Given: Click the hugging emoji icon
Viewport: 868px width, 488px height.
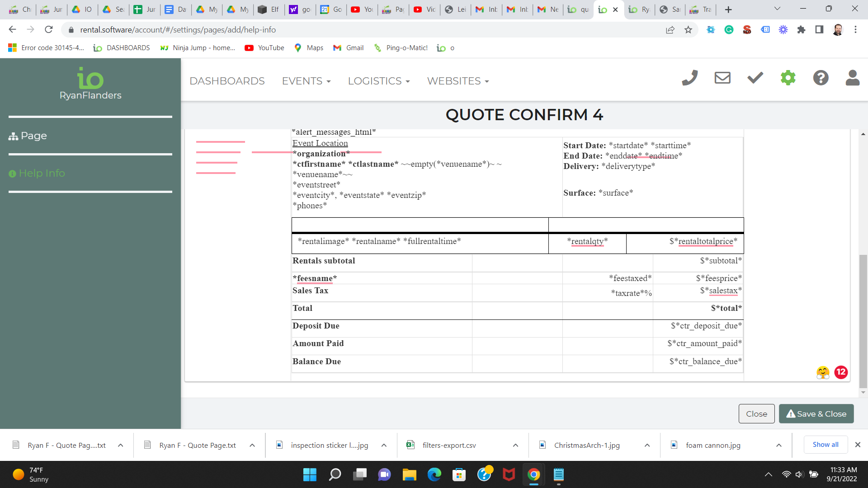Looking at the screenshot, I should (x=823, y=372).
